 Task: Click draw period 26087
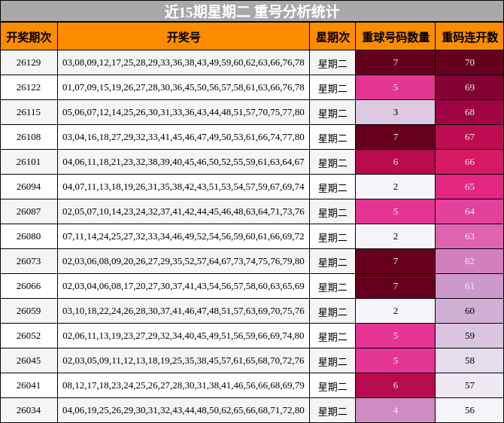click(29, 211)
